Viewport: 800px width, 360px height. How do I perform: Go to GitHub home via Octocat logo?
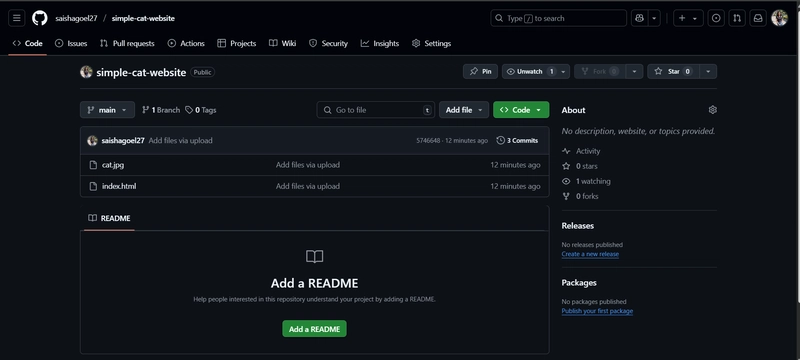point(40,18)
